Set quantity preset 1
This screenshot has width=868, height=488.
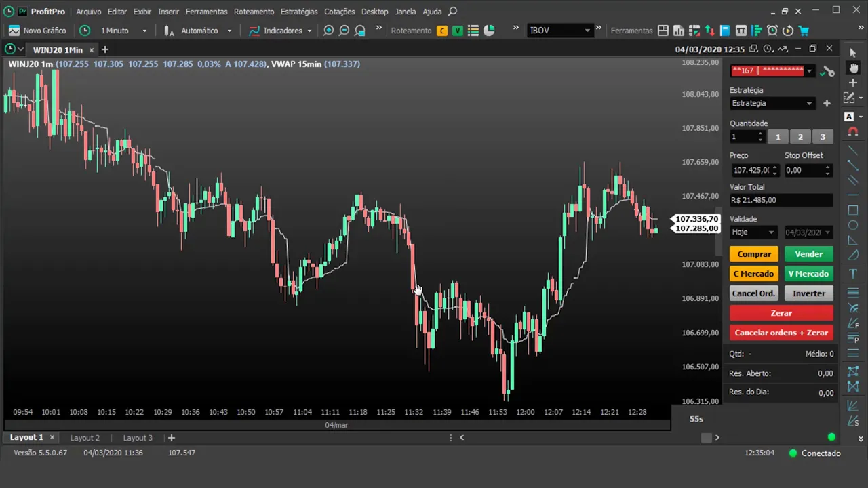778,137
